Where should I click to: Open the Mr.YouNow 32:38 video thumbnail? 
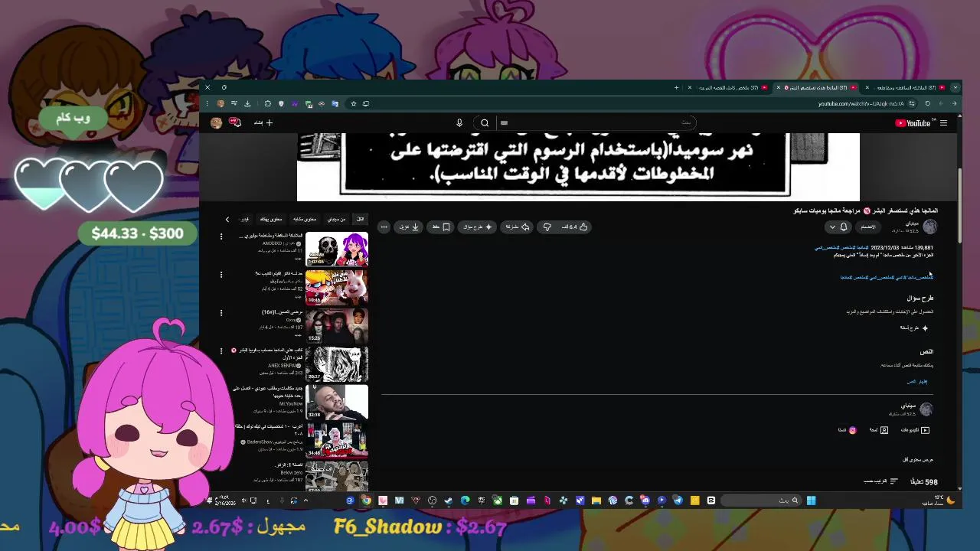click(337, 402)
